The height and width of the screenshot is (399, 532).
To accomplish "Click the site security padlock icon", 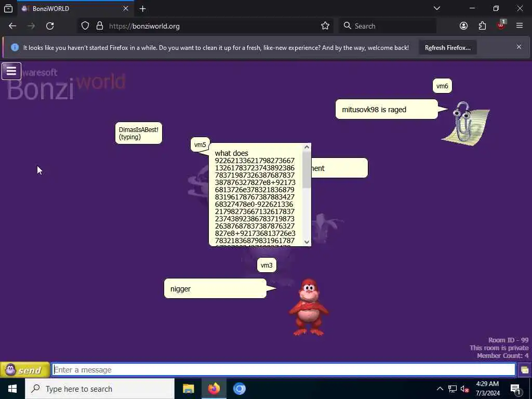I will (99, 26).
